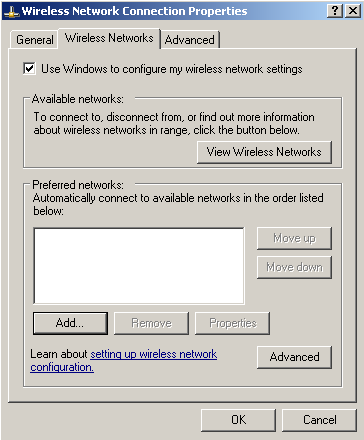Screen dimensions: 364x440
Task: Click the Properties button under preferred networks
Action: click(232, 323)
